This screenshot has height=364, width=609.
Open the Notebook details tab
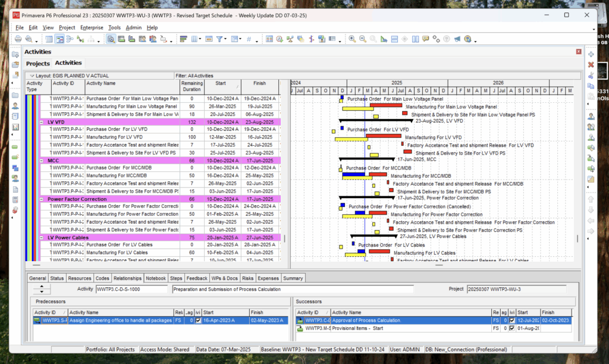[156, 278]
